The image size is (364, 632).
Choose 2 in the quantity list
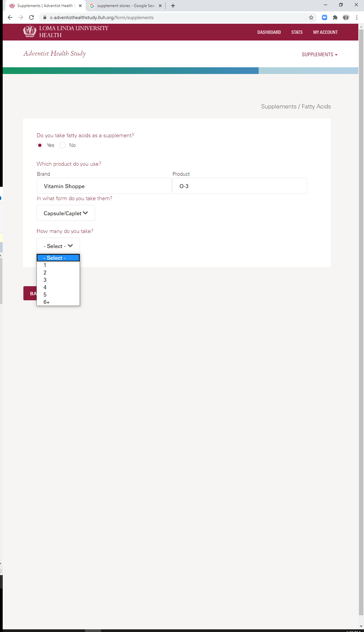pyautogui.click(x=58, y=272)
